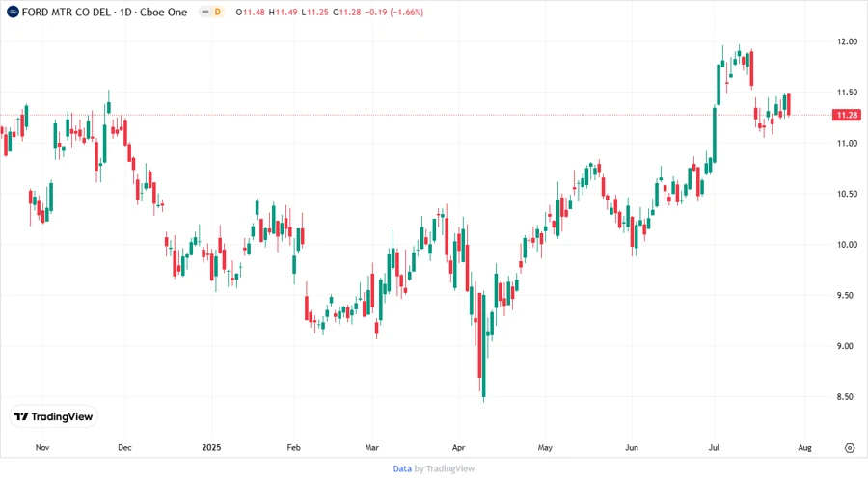This screenshot has width=868, height=480.
Task: Click the Aug label on time axis
Action: (805, 447)
